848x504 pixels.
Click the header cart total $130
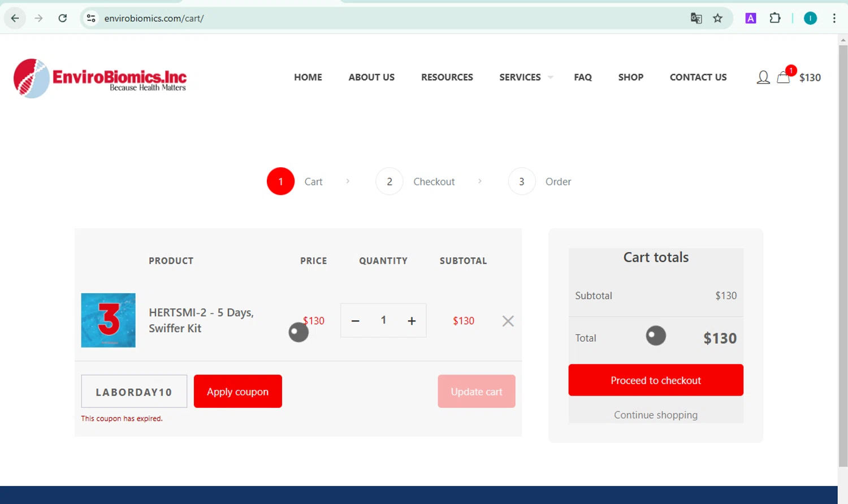click(810, 78)
